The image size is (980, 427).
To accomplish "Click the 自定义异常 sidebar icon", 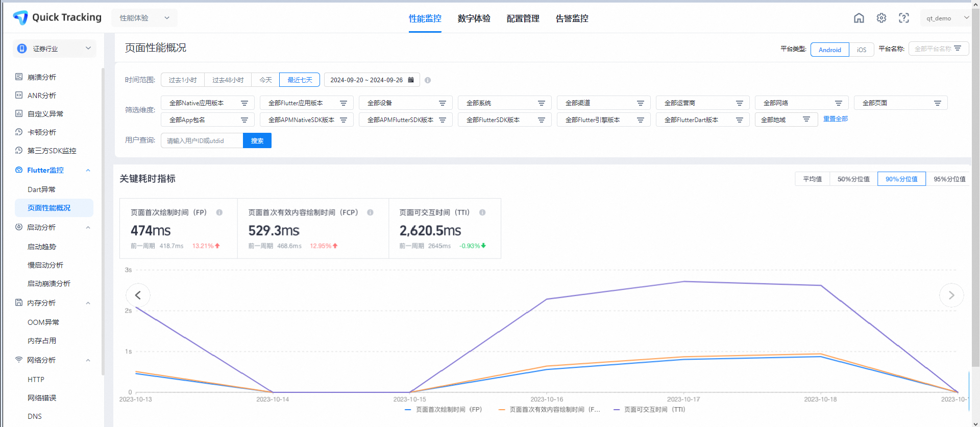I will pyautogui.click(x=19, y=113).
